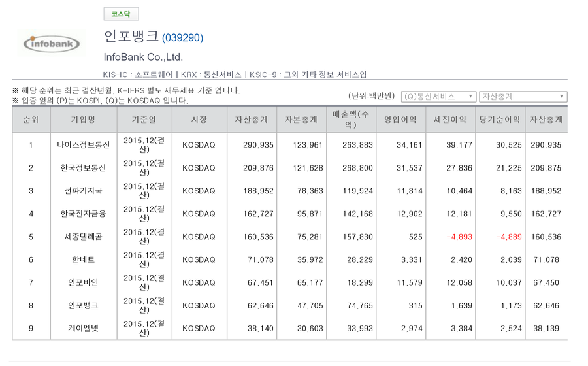588x366 pixels.
Task: Click 한국정보통신 pre-tax profit 27,836
Action: pos(459,168)
